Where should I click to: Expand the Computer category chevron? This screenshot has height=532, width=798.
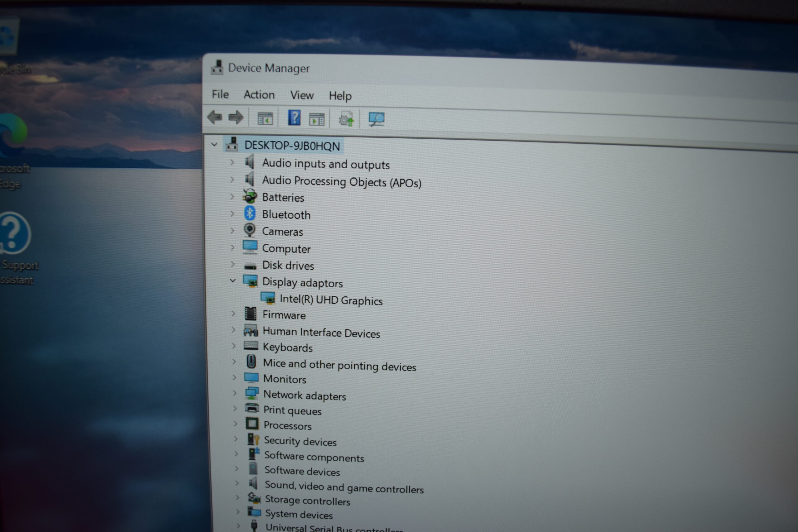[233, 247]
